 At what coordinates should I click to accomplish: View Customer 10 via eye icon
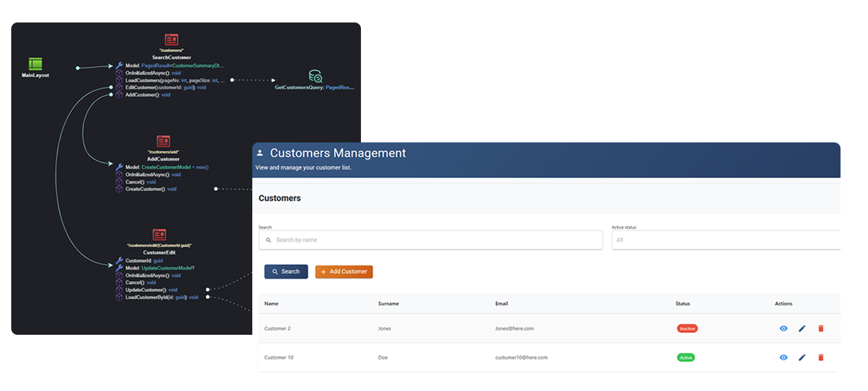click(x=783, y=357)
